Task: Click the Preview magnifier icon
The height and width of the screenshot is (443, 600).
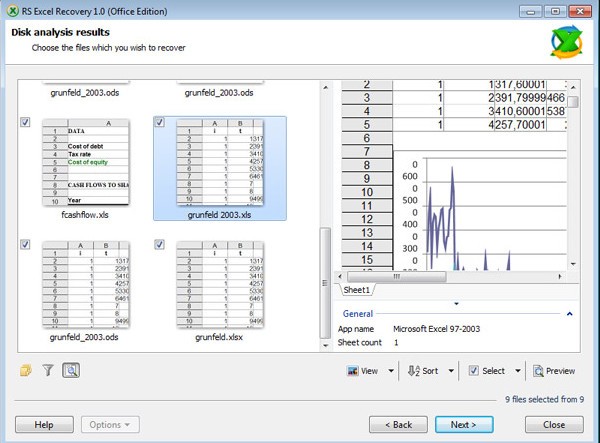Action: [x=538, y=371]
